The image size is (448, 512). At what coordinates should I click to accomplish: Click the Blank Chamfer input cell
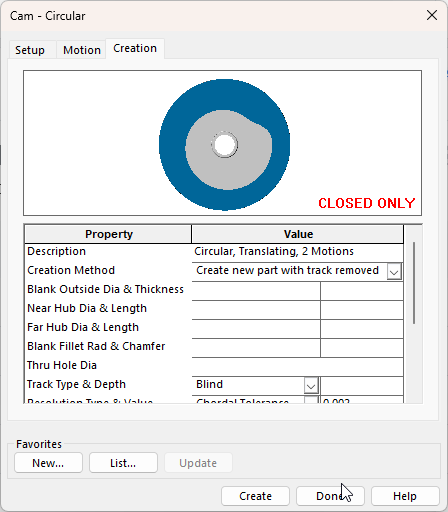(362, 348)
